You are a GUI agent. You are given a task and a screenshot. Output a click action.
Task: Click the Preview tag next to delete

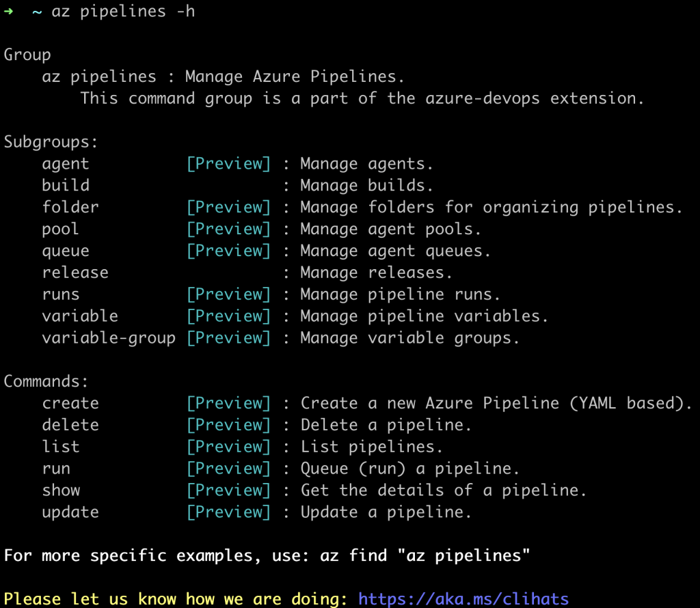(228, 425)
